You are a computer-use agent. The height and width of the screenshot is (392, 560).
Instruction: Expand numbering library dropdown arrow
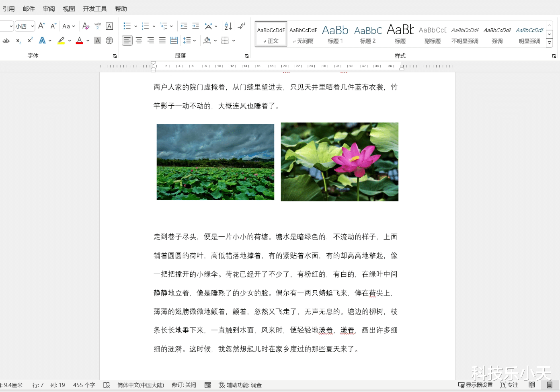tap(154, 26)
